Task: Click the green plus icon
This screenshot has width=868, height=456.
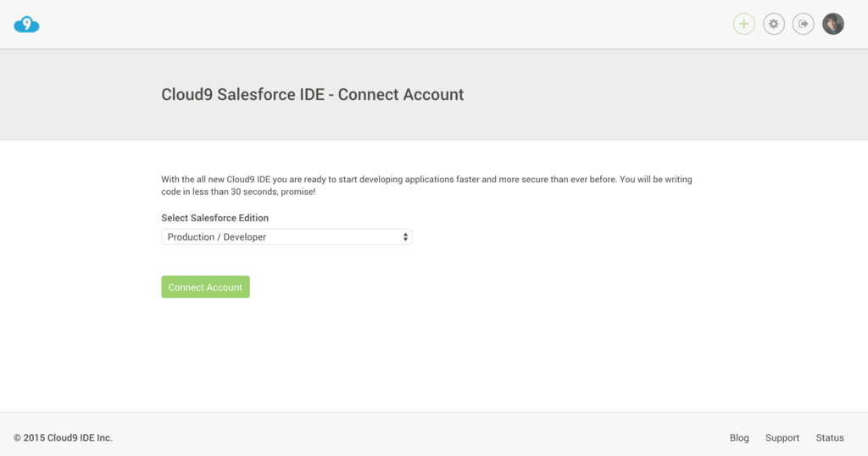Action: [x=744, y=24]
